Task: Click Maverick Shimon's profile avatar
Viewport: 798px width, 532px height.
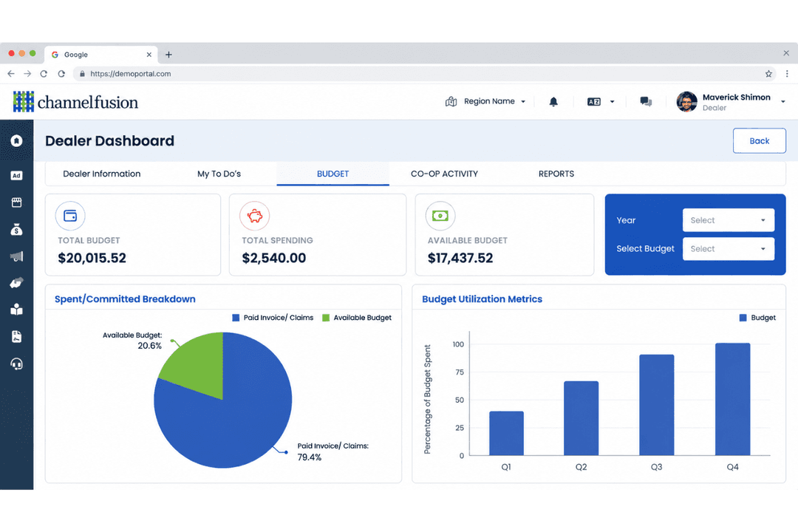Action: click(x=686, y=102)
